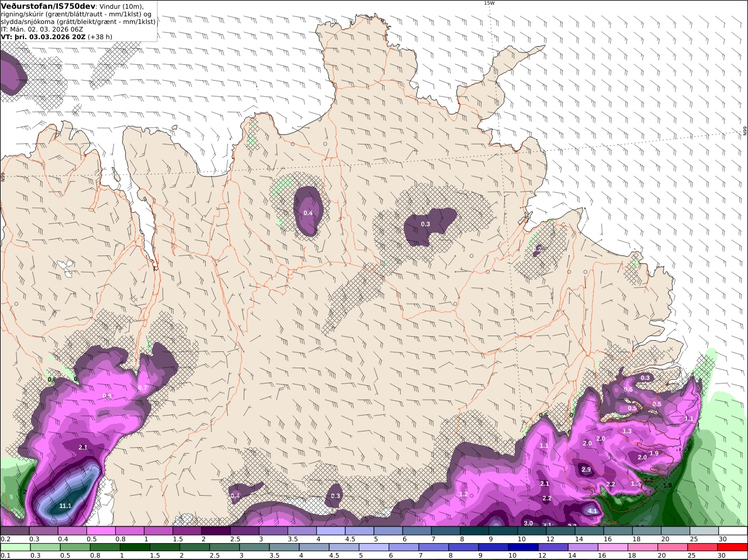This screenshot has height=560, width=748.
Task: Select the pale green 0.1 swatch in bottom legend
Action: [x=15, y=547]
